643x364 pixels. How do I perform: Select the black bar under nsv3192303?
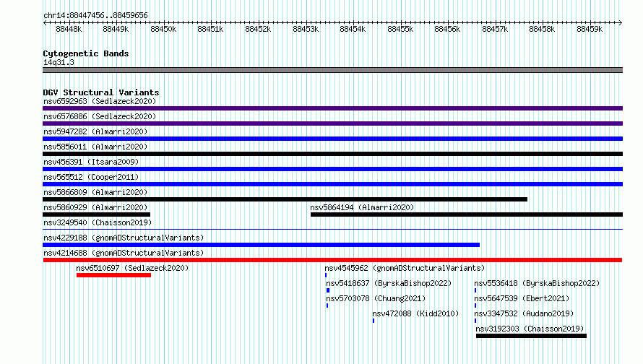click(532, 336)
